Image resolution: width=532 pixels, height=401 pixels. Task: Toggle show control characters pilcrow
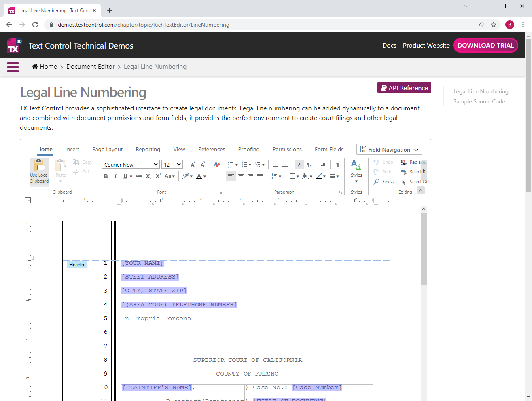[x=337, y=165]
